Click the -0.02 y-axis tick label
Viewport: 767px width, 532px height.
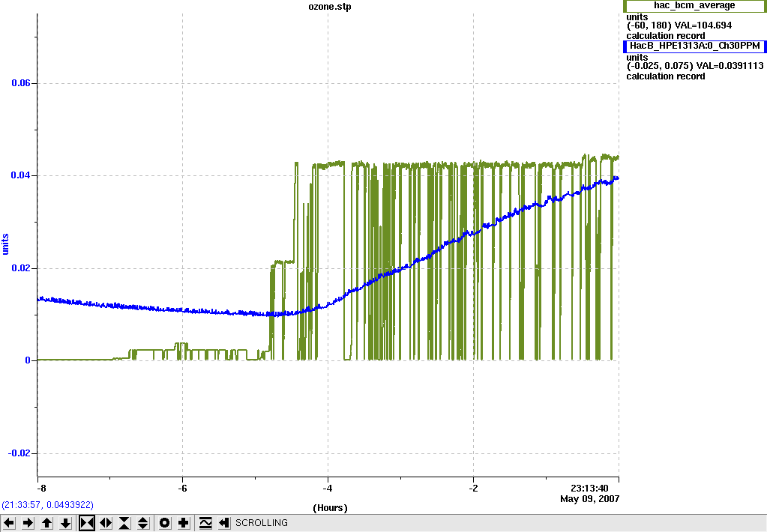pyautogui.click(x=19, y=453)
